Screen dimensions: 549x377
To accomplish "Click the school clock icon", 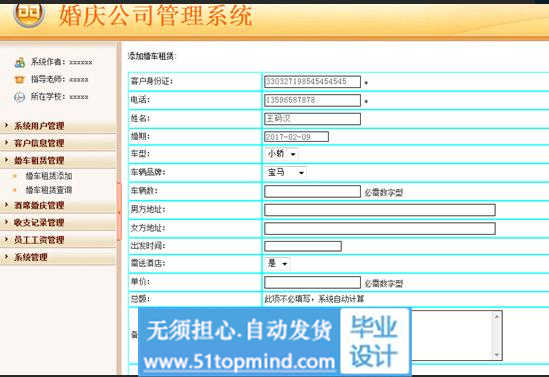I will [20, 97].
